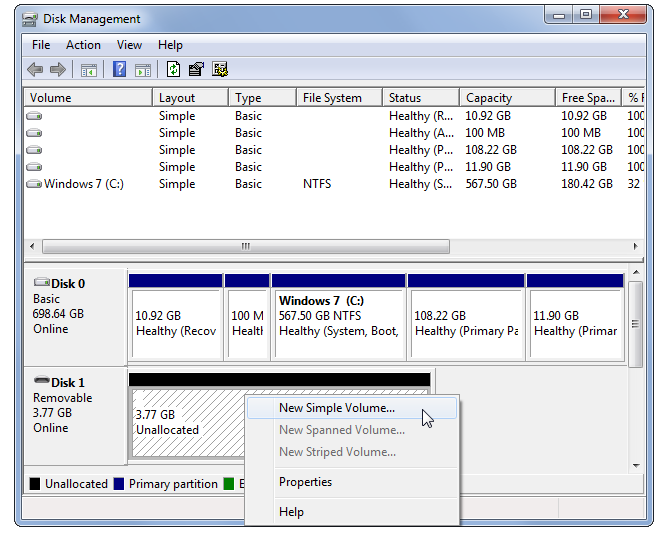Image resolution: width=664 pixels, height=535 pixels.
Task: Click the Forward arrow toolbar icon
Action: (x=58, y=69)
